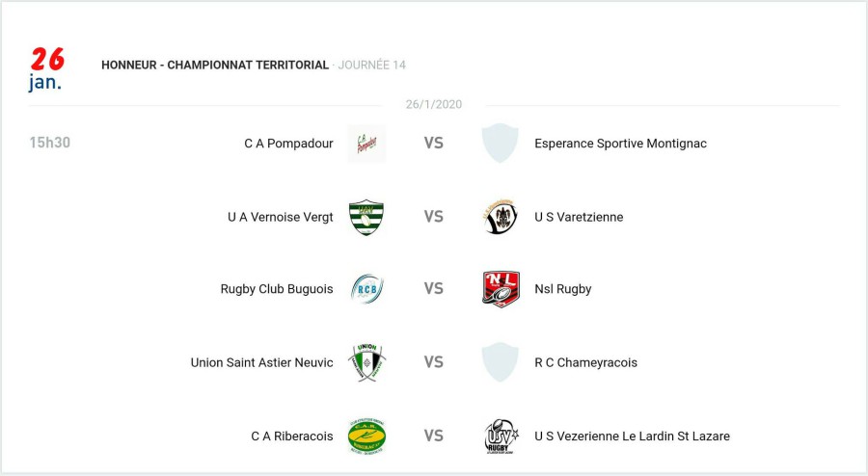Open U S Vezerienne Le Lardin St Lazare
The image size is (868, 476).
pos(632,436)
